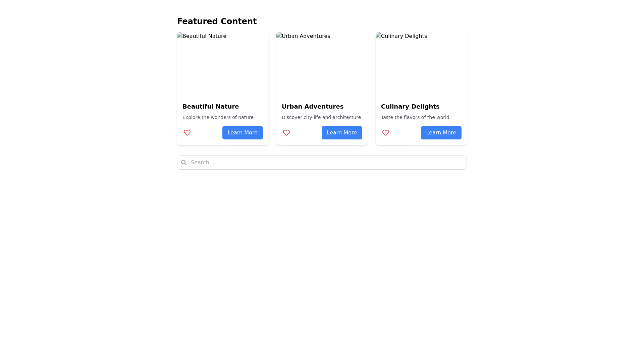
Task: Click the Beautiful Nature card title
Action: click(211, 107)
